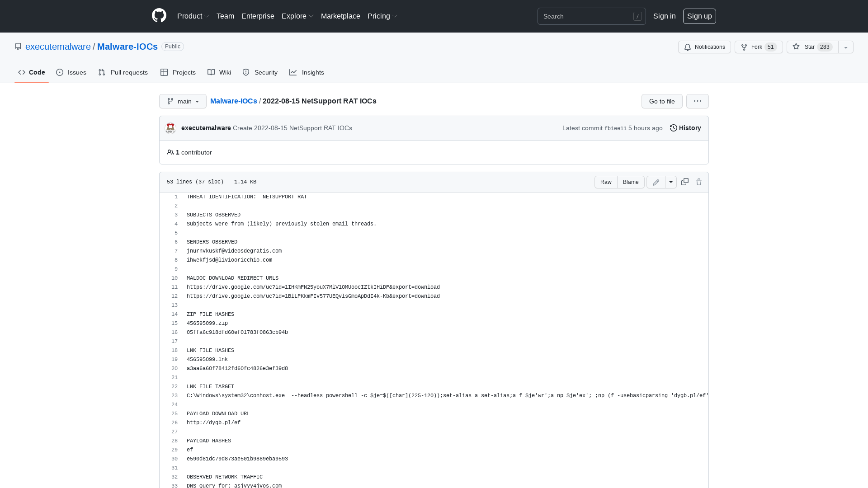This screenshot has width=868, height=488.
Task: Click the Fork icon on the repo
Action: 745,47
